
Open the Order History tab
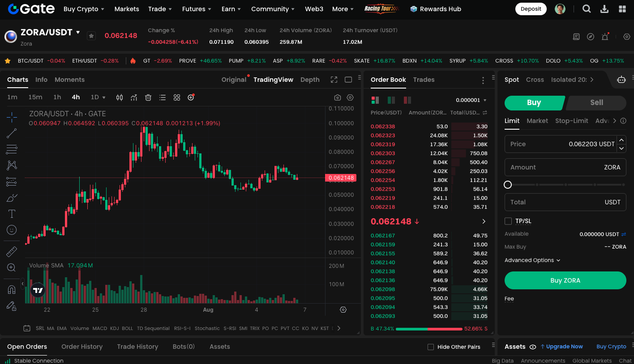(82, 347)
